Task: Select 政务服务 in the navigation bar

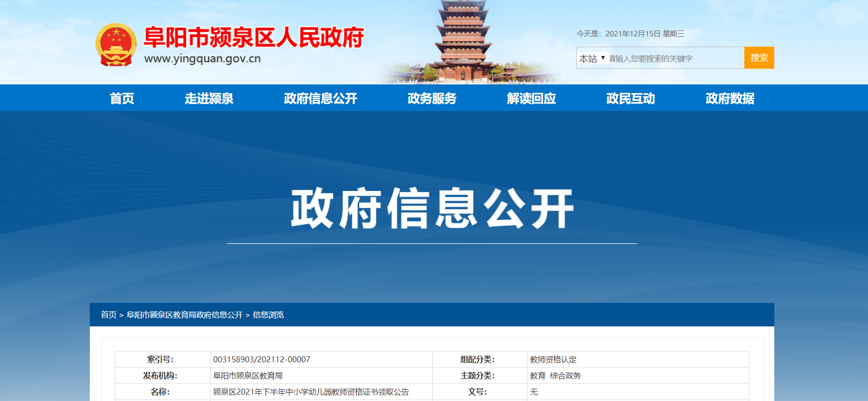Action: pyautogui.click(x=432, y=98)
